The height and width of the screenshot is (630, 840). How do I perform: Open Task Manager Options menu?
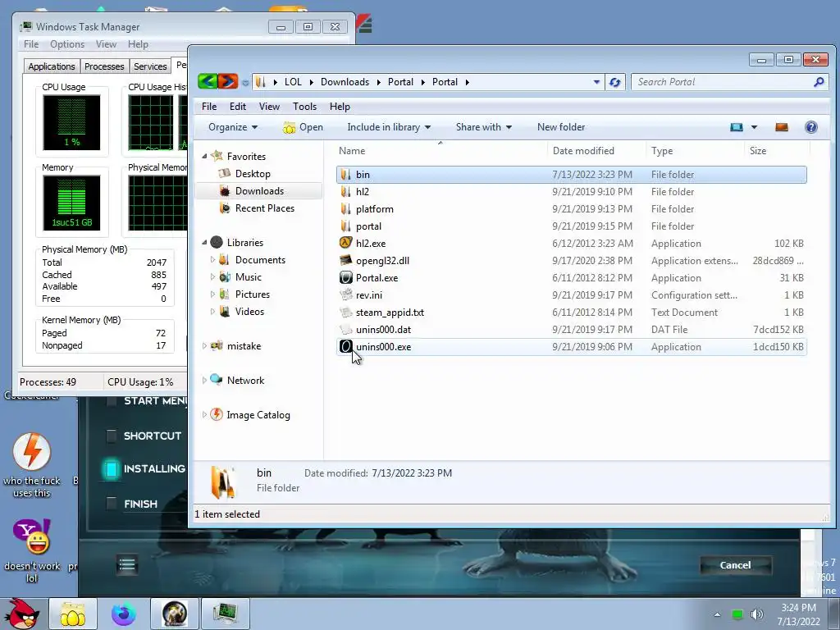[67, 44]
